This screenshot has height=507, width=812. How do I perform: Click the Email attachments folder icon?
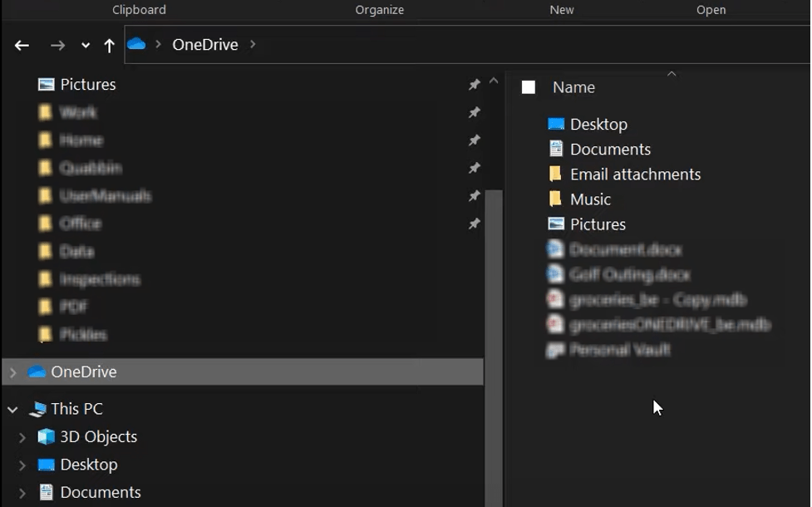point(555,174)
